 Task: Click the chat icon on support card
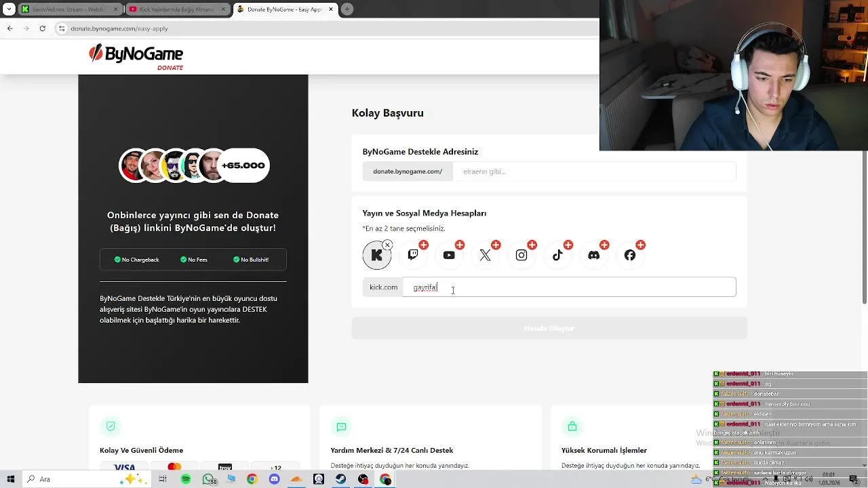[x=341, y=426]
